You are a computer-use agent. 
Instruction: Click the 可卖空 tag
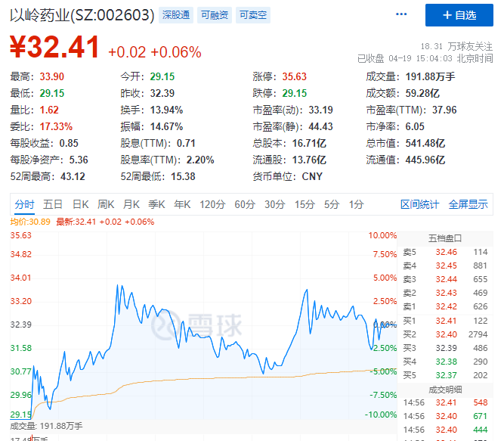[253, 15]
